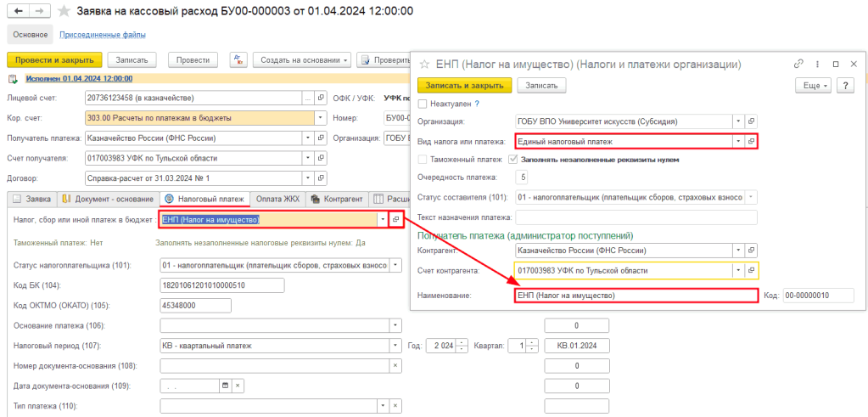Increase the Год value with the stepper arrows
This screenshot has height=417, width=868.
pyautogui.click(x=462, y=342)
